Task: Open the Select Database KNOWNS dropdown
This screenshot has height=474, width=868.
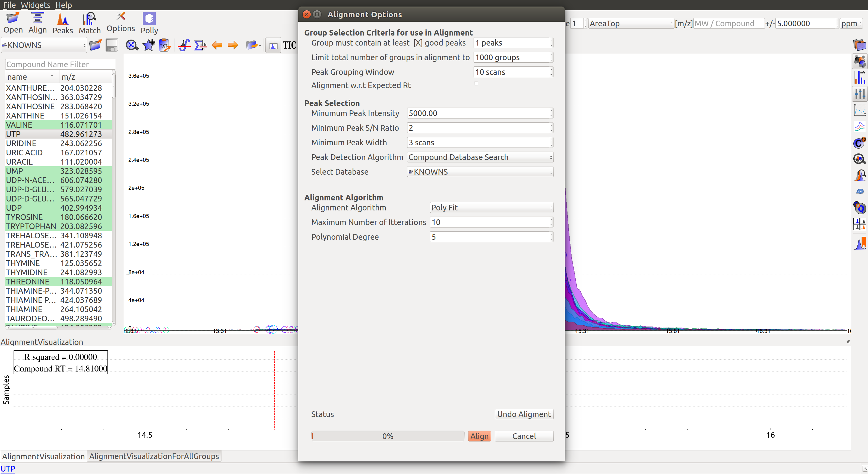Action: [480, 172]
